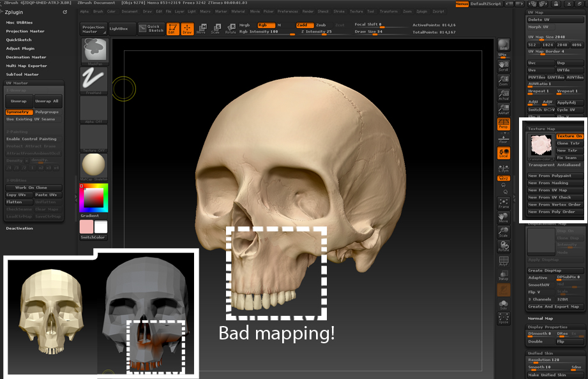Click the Zoom view icon
The height and width of the screenshot is (379, 588).
click(x=504, y=79)
